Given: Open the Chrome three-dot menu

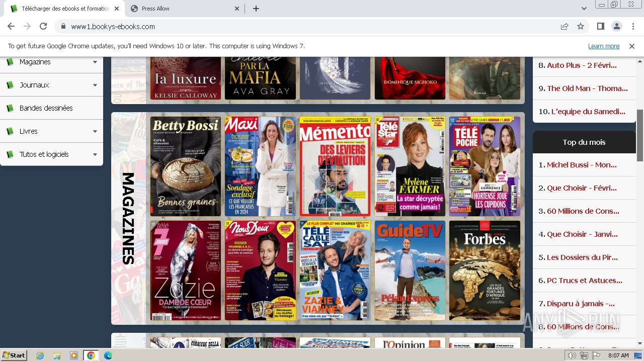Looking at the screenshot, I should 632,27.
